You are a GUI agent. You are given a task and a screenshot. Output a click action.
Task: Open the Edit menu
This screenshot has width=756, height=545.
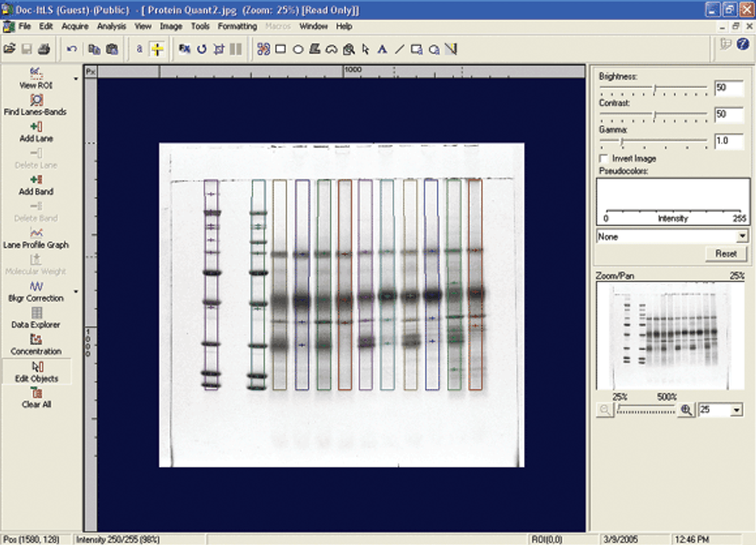point(46,26)
